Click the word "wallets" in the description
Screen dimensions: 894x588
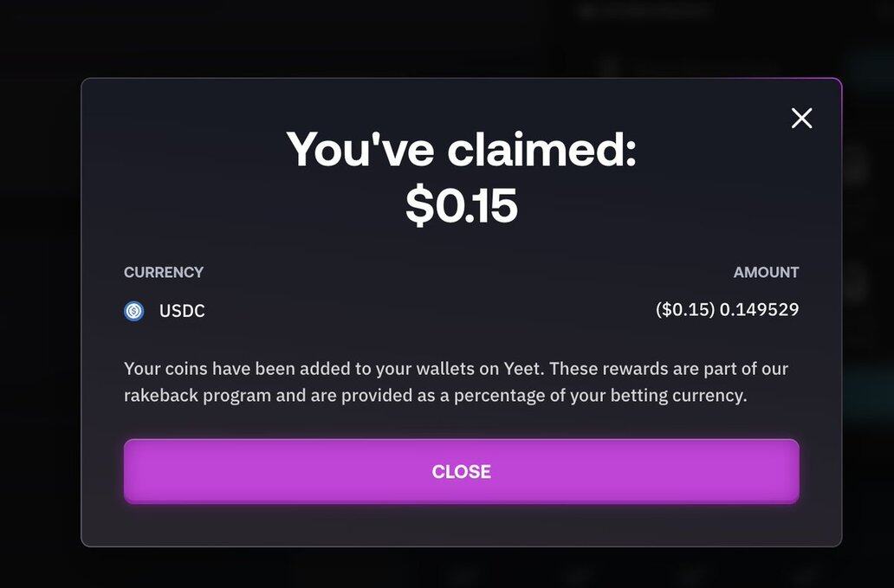[447, 368]
